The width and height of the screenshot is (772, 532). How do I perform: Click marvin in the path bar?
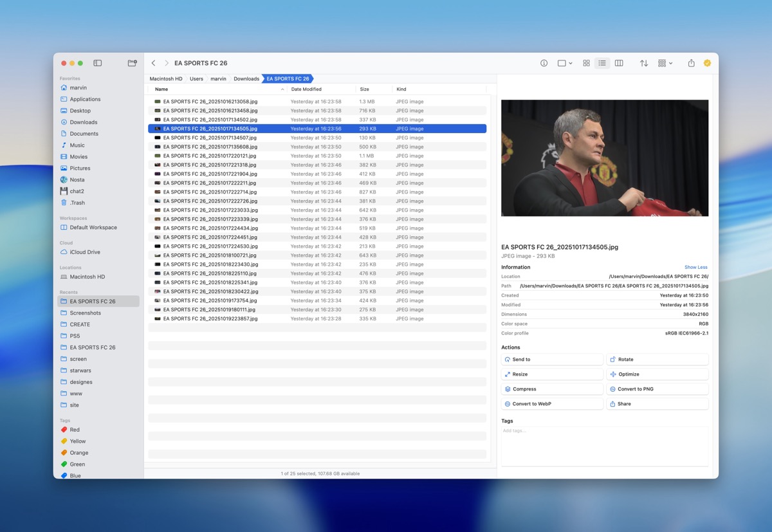[x=218, y=78]
